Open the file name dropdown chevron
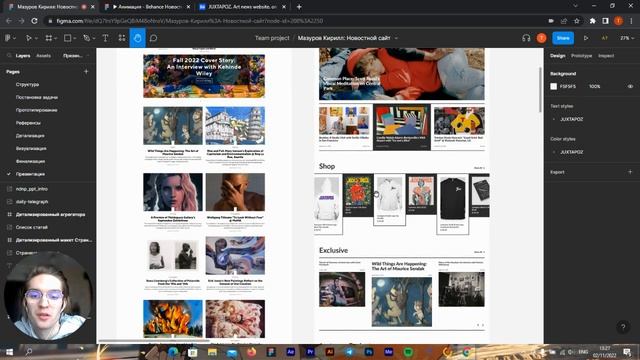Image resolution: width=640 pixels, height=360 pixels. pos(396,38)
